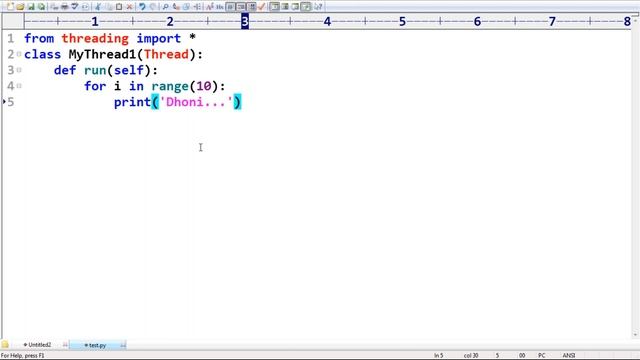640x360 pixels.
Task: Click 'ln 5' in status bar
Action: 438,356
